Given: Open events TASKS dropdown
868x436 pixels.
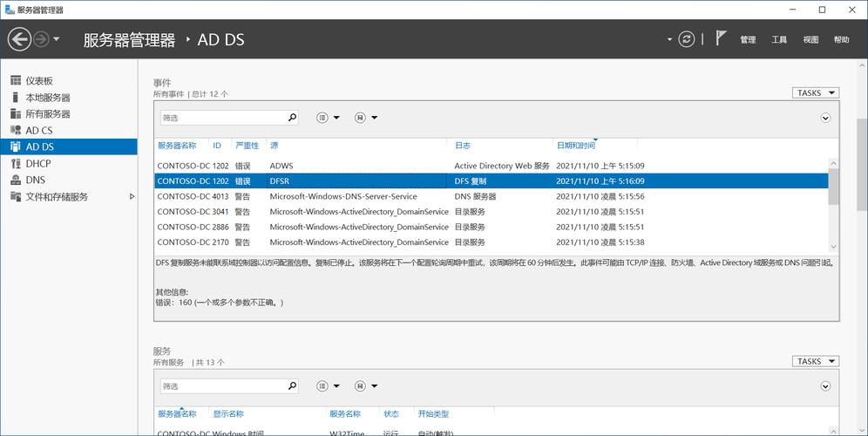Looking at the screenshot, I should [816, 92].
